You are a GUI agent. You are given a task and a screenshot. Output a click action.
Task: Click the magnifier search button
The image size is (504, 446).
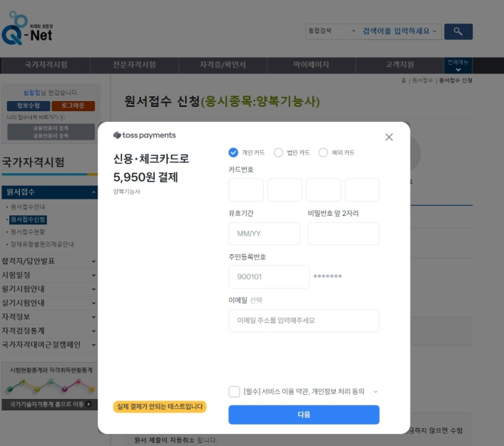point(458,31)
